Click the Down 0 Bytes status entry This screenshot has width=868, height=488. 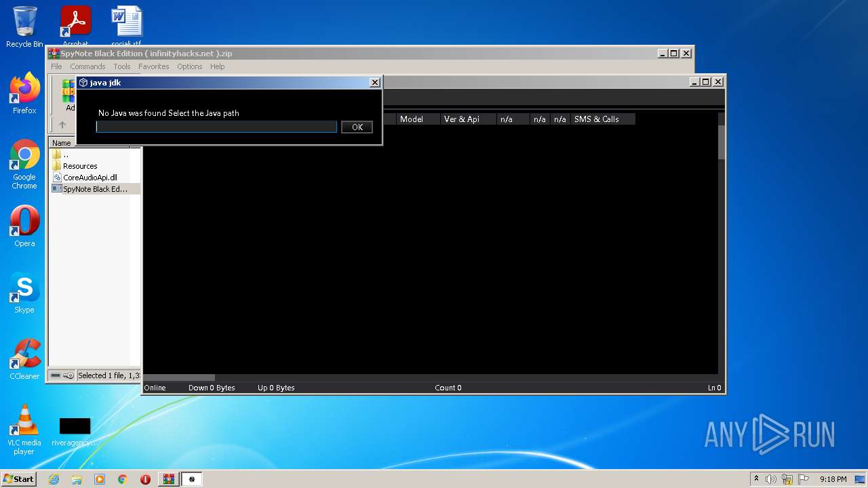coord(212,388)
